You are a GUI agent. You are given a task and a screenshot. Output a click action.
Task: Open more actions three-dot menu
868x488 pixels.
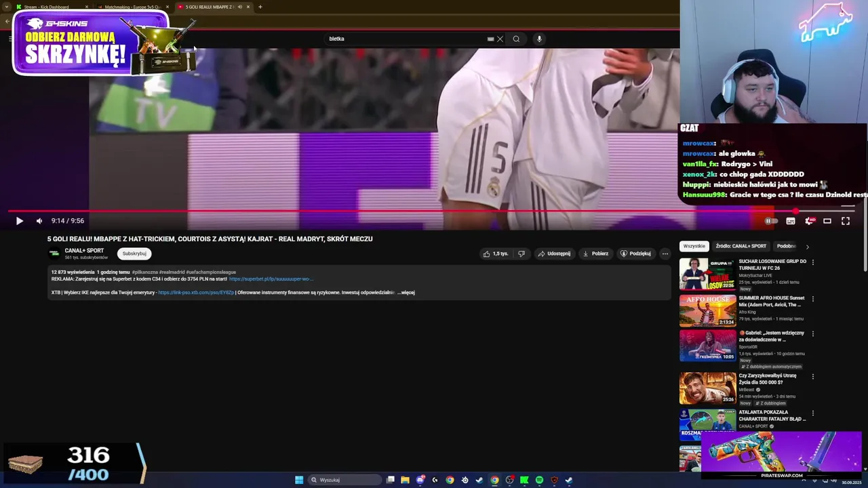(x=665, y=253)
